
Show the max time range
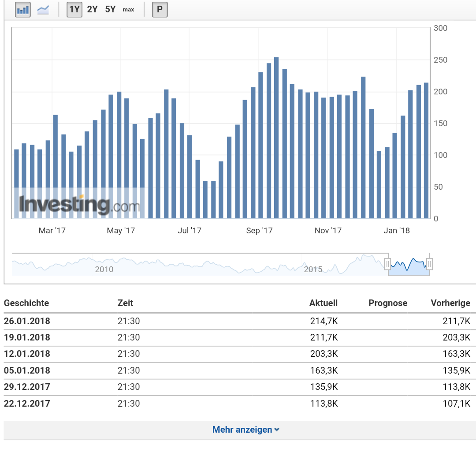click(x=128, y=9)
